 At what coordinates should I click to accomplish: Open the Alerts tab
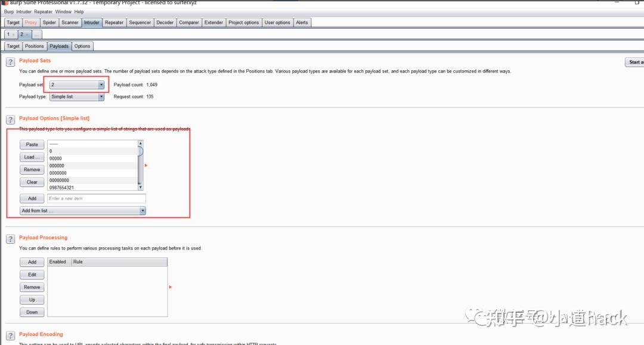tap(302, 23)
